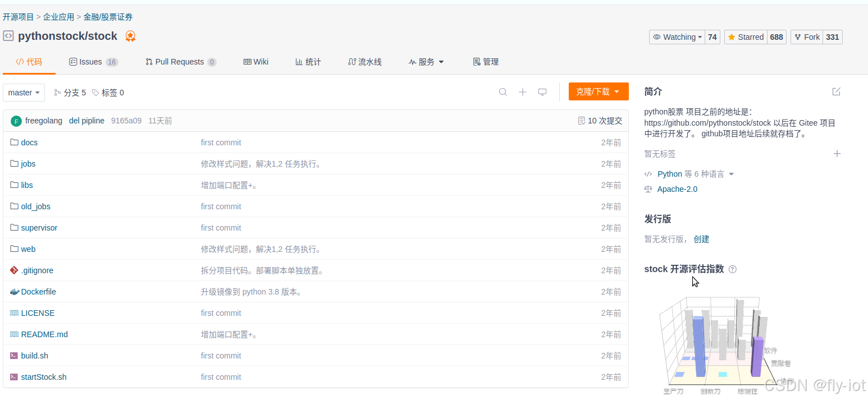Click the stargazers count 688
The image size is (868, 400).
click(x=776, y=37)
